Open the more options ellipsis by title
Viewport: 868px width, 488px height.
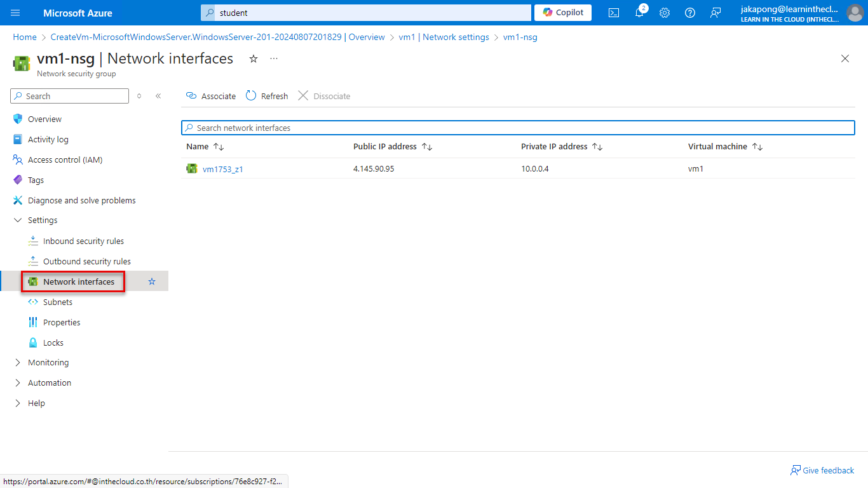pyautogui.click(x=274, y=58)
